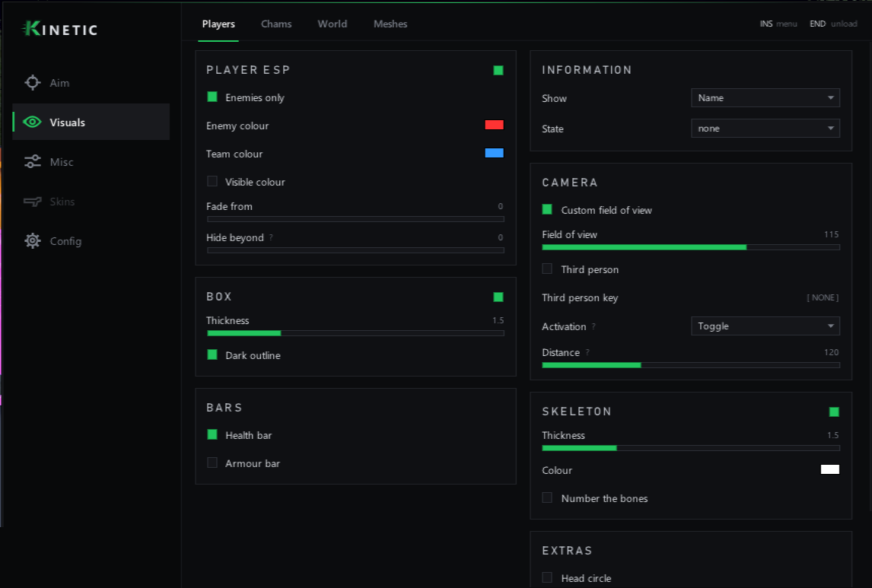Screen dimensions: 872x588
Task: Click the Aim section label
Action: pyautogui.click(x=59, y=83)
